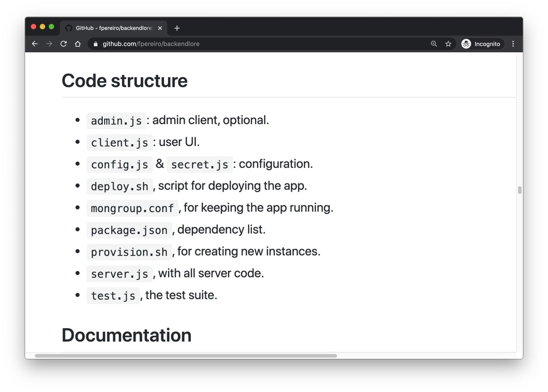Go back with the browser back arrow
The image size is (548, 392).
point(35,44)
